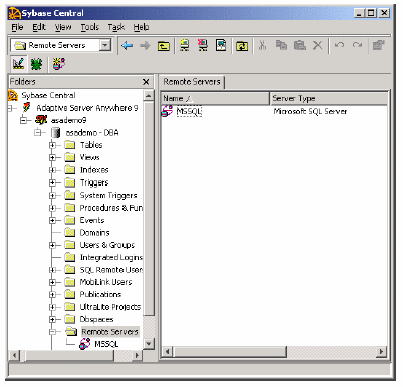The height and width of the screenshot is (387, 403).
Task: Expand the Users & Groups folder
Action: [52, 245]
